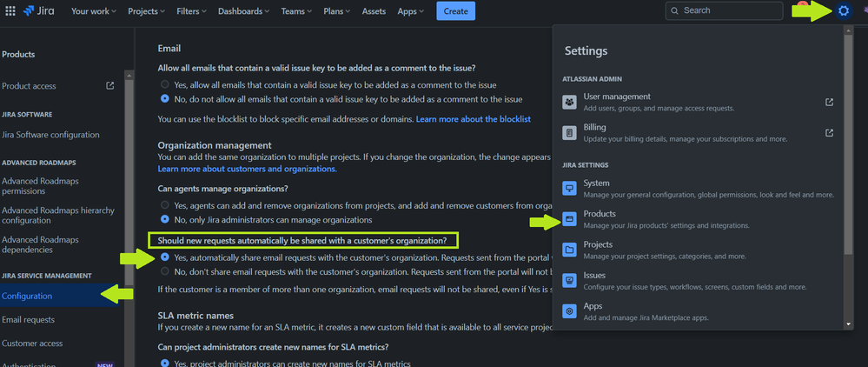Click the Search input field
Viewport: 868px width, 367px height.
pos(724,10)
